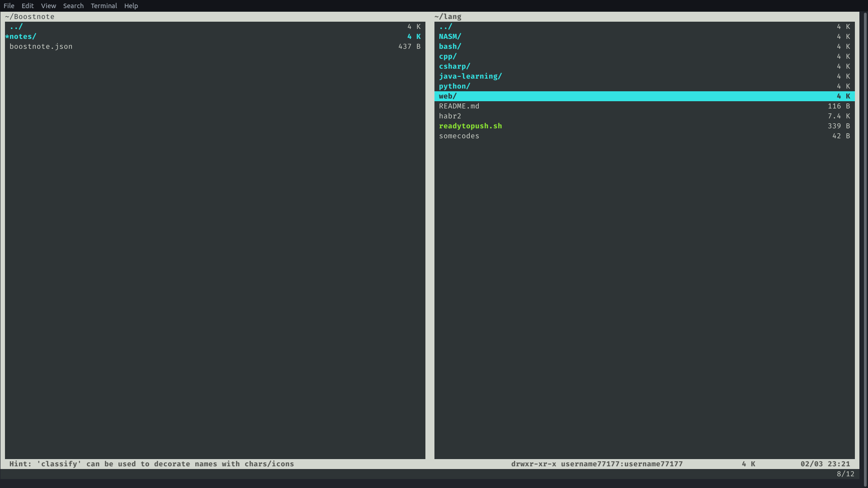Viewport: 868px width, 488px height.
Task: Open the Help menu
Action: coord(131,6)
